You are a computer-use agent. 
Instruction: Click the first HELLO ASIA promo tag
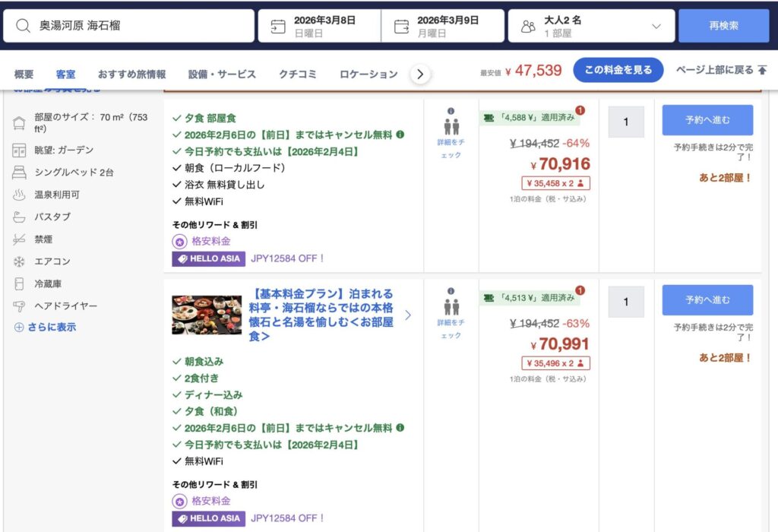click(208, 258)
